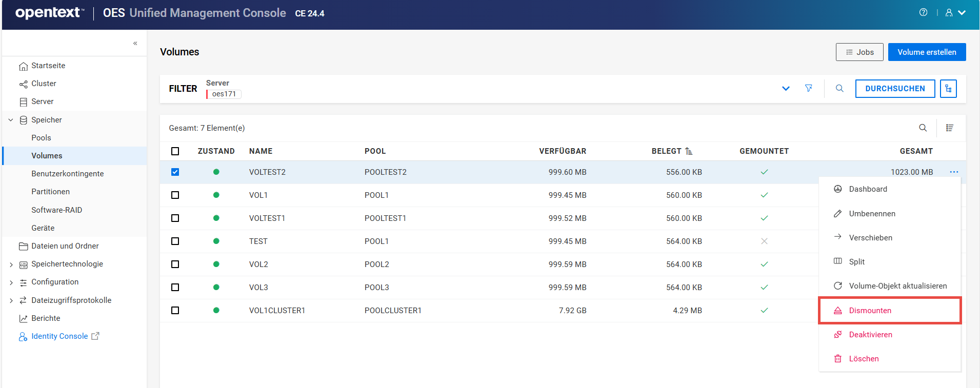Choose Umbenennen in the context menu
The width and height of the screenshot is (980, 388).
[x=872, y=214]
